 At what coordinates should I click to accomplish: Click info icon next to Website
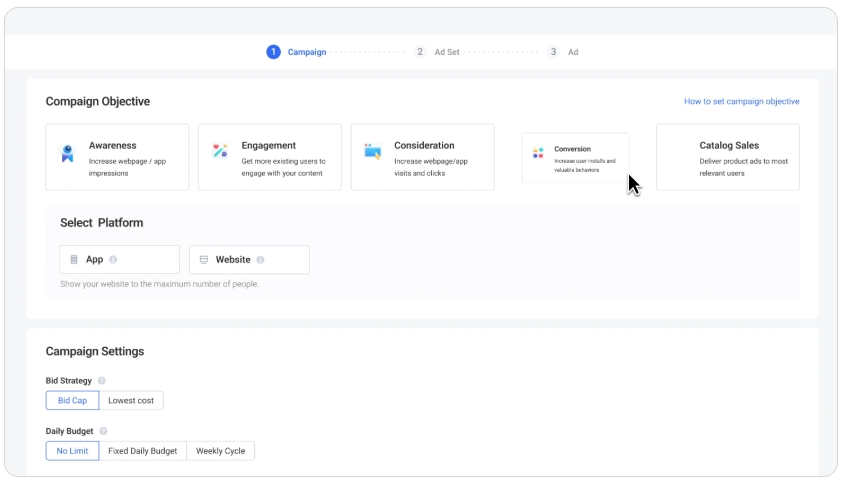coord(260,260)
